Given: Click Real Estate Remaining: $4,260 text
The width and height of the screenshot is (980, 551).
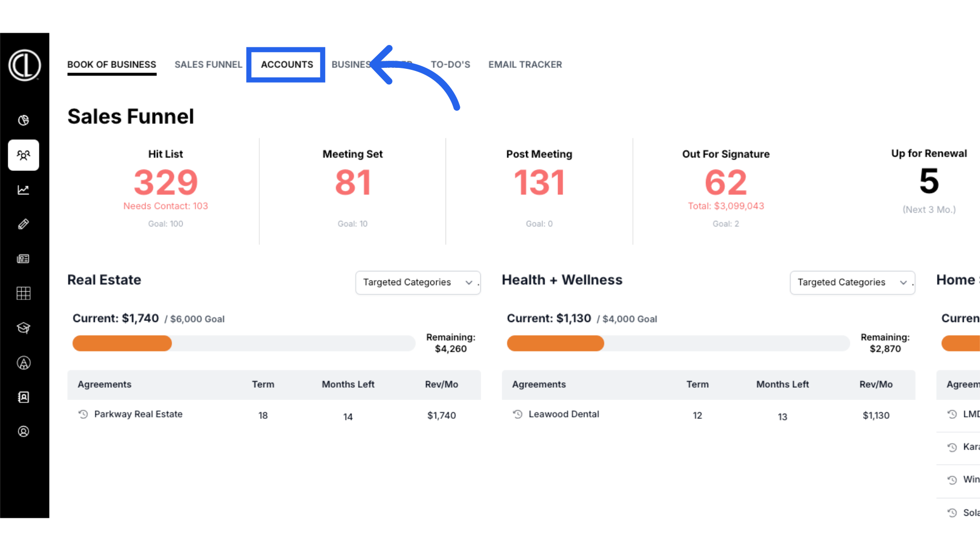Looking at the screenshot, I should point(451,343).
